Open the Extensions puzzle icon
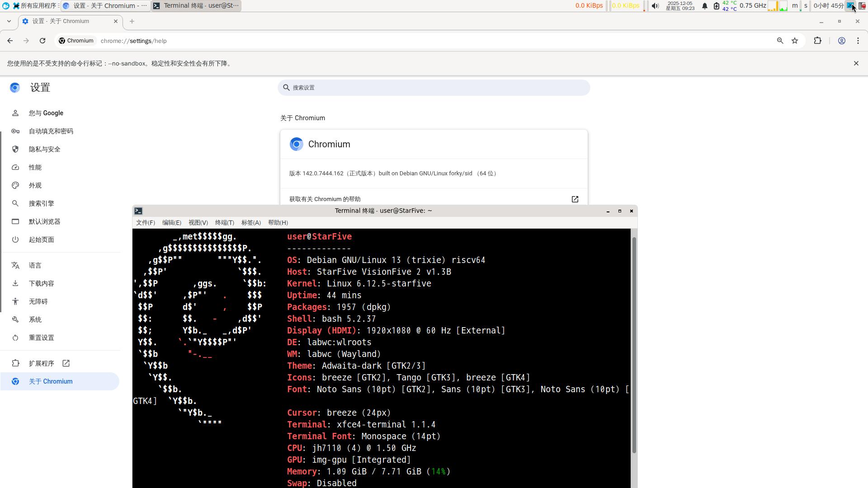This screenshot has height=488, width=868. click(817, 41)
